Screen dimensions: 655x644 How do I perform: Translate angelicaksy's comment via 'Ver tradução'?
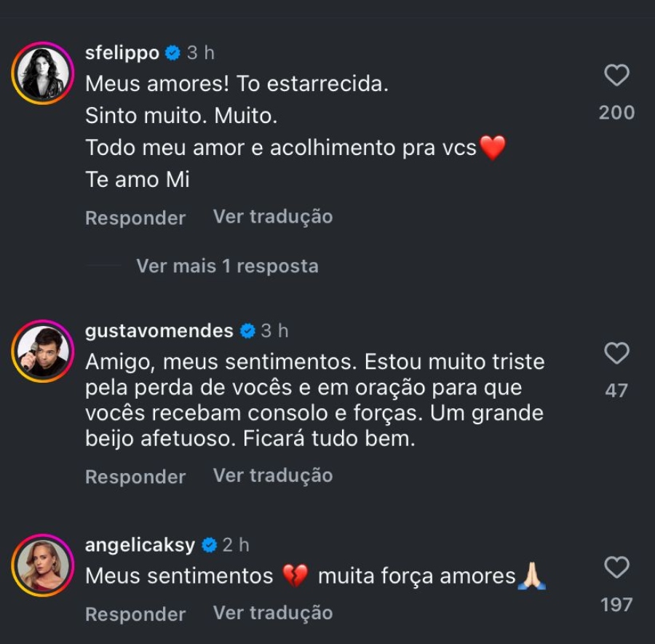tap(273, 613)
